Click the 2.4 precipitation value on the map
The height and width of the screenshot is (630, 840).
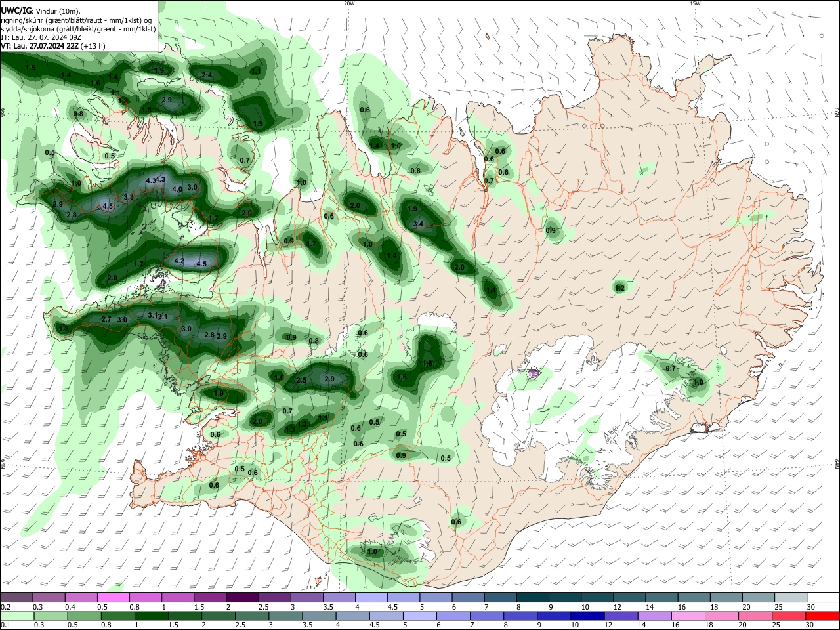tap(207, 75)
